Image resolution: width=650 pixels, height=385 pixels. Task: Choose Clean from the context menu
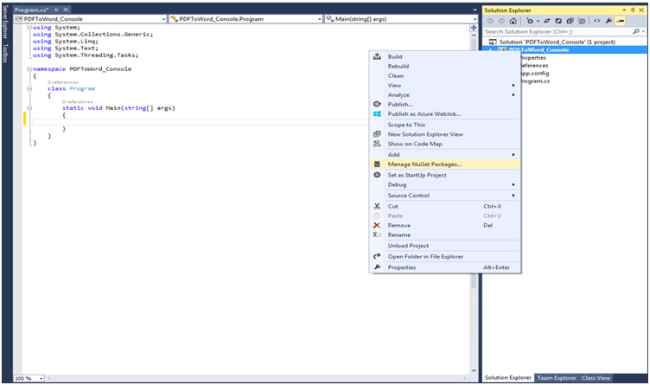click(x=445, y=76)
